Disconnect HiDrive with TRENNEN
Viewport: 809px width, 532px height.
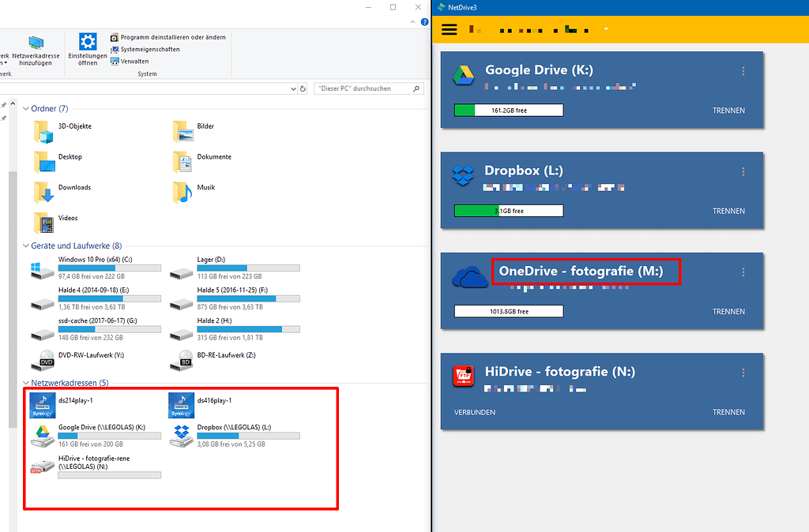coord(728,412)
